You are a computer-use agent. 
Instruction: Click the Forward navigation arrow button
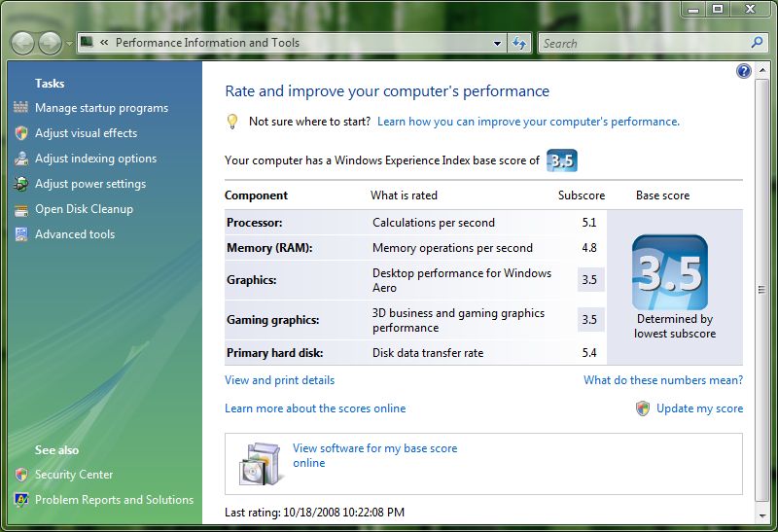51,43
